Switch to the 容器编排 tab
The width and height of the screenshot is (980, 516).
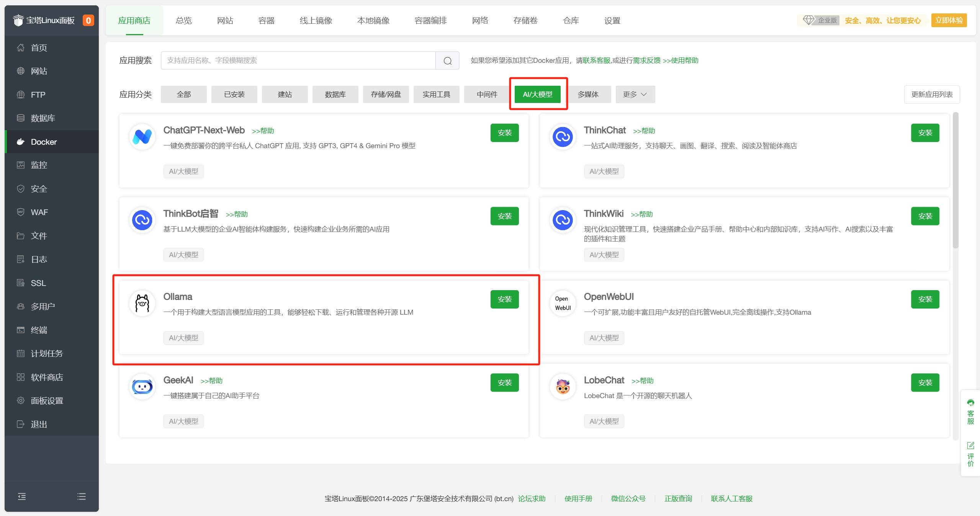point(430,21)
